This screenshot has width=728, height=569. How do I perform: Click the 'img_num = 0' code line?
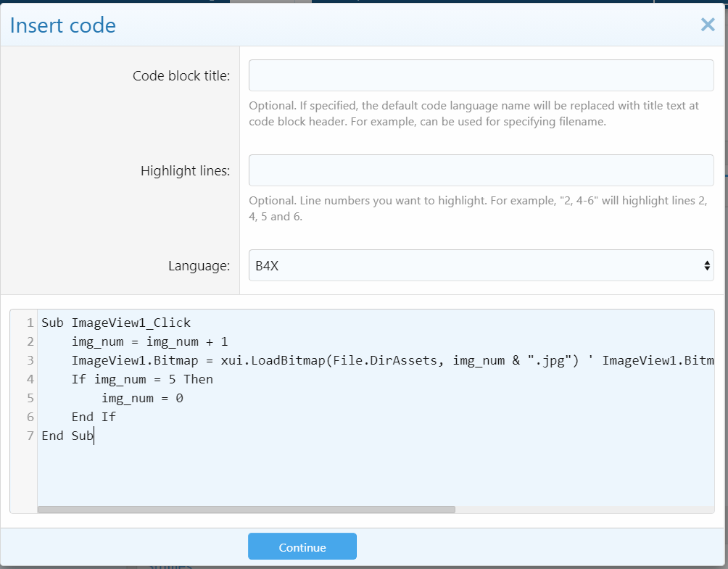point(142,398)
